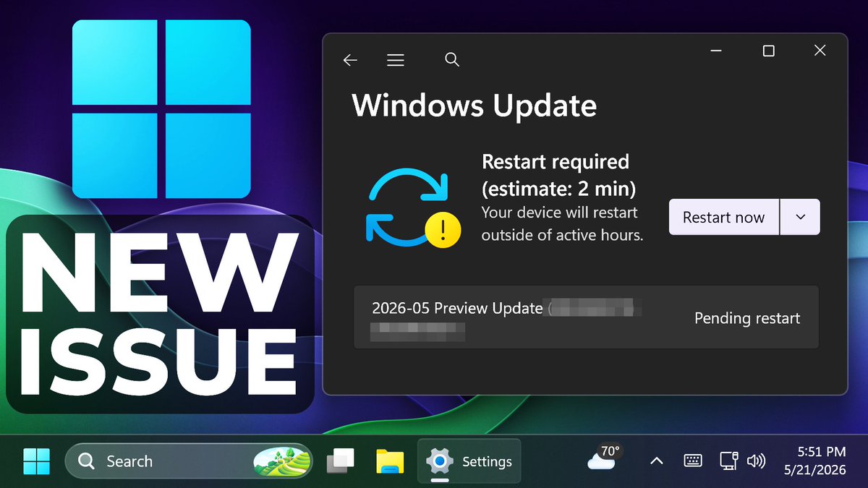Open the Settings hamburger navigation menu
The width and height of the screenshot is (868, 488).
pos(395,61)
